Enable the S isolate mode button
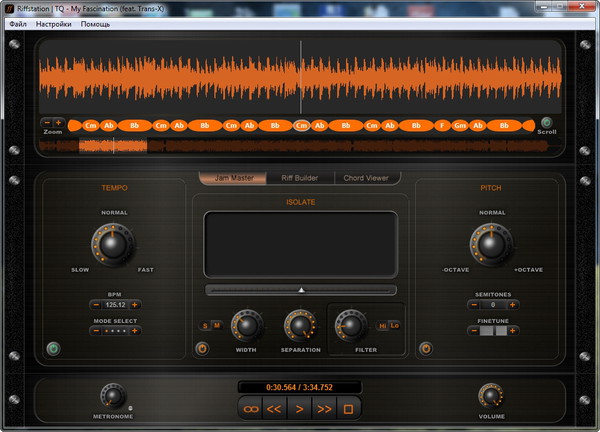Screen dimensions: 600x432 [x=205, y=326]
